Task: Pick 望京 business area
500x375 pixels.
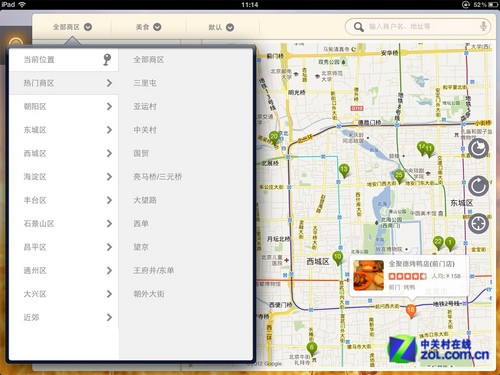Action: [x=141, y=247]
